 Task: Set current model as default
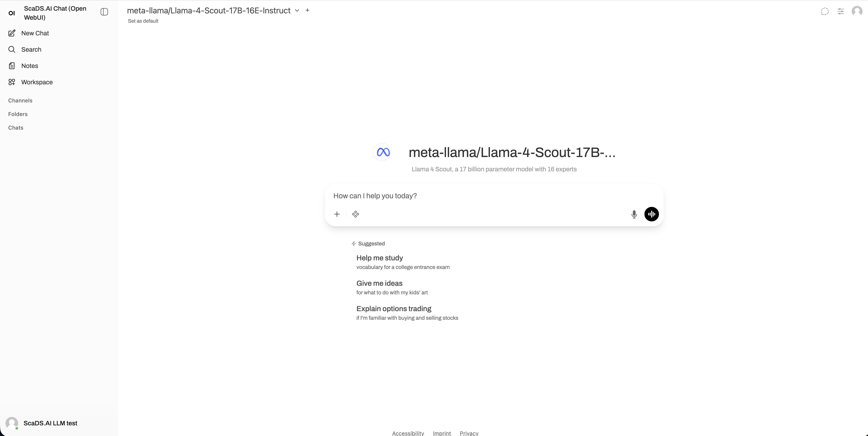143,21
